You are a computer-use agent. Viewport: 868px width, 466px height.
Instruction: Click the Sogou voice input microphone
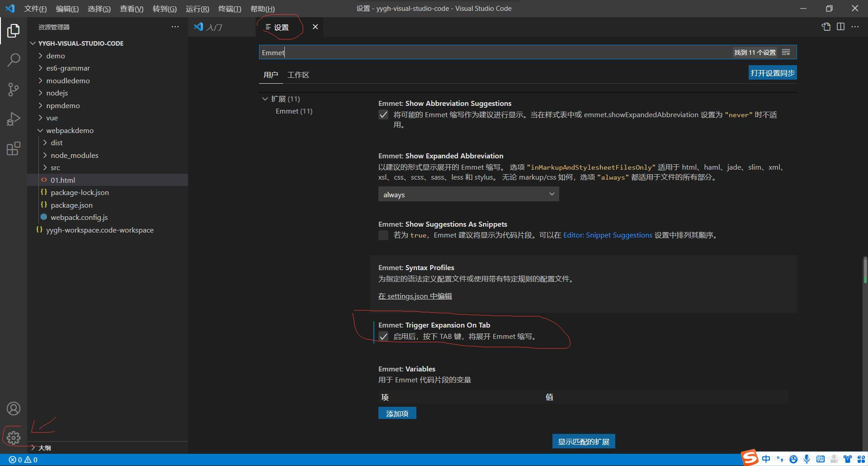[x=807, y=459]
